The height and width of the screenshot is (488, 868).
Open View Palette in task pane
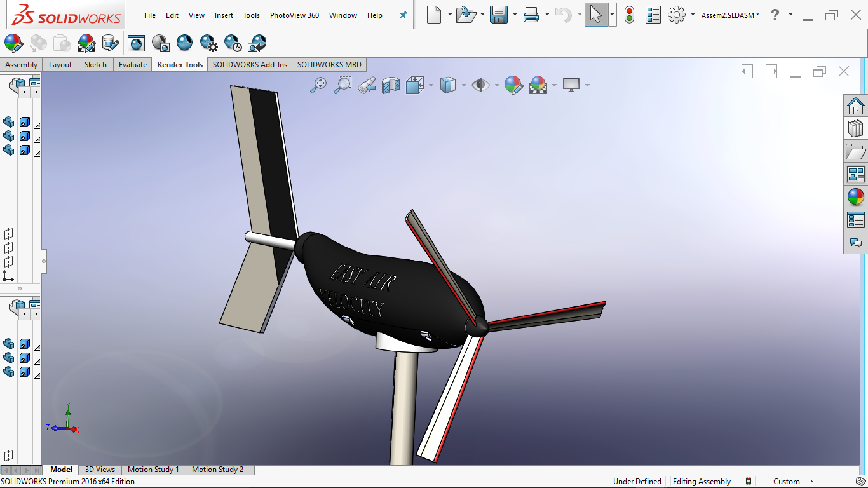[856, 174]
